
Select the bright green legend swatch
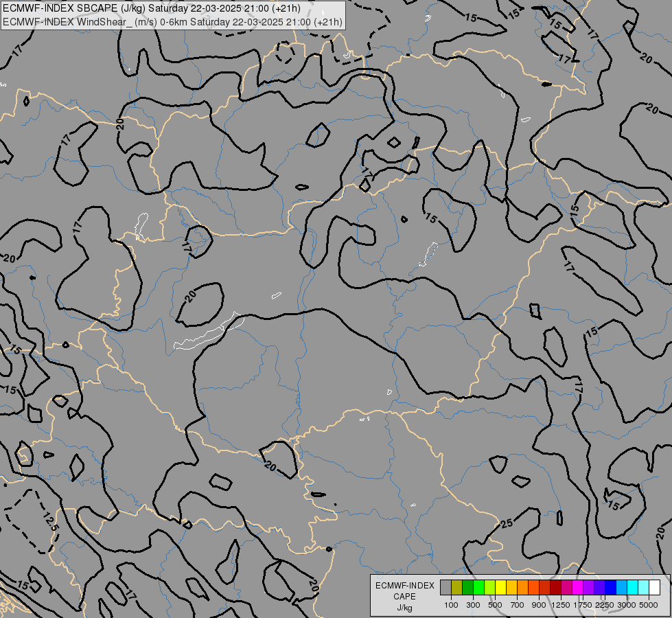point(478,587)
